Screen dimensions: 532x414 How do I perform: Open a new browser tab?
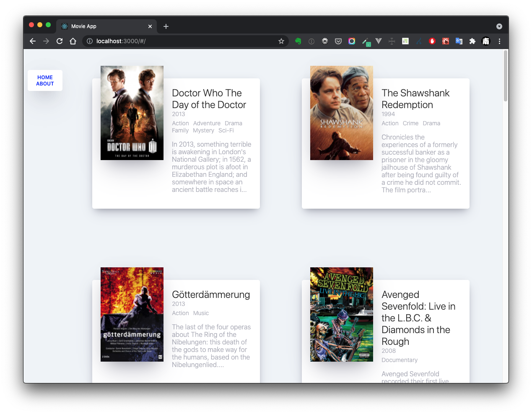(x=166, y=26)
